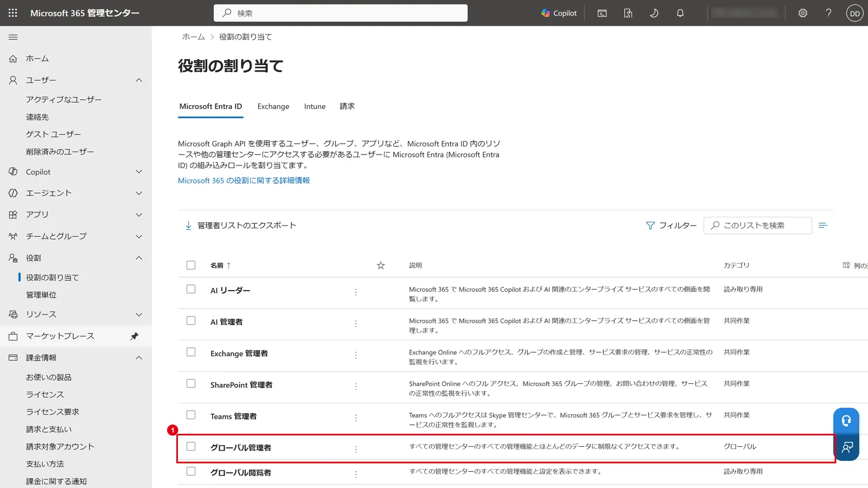The image size is (868, 488).
Task: Switch to the Exchange tab
Action: point(273,106)
